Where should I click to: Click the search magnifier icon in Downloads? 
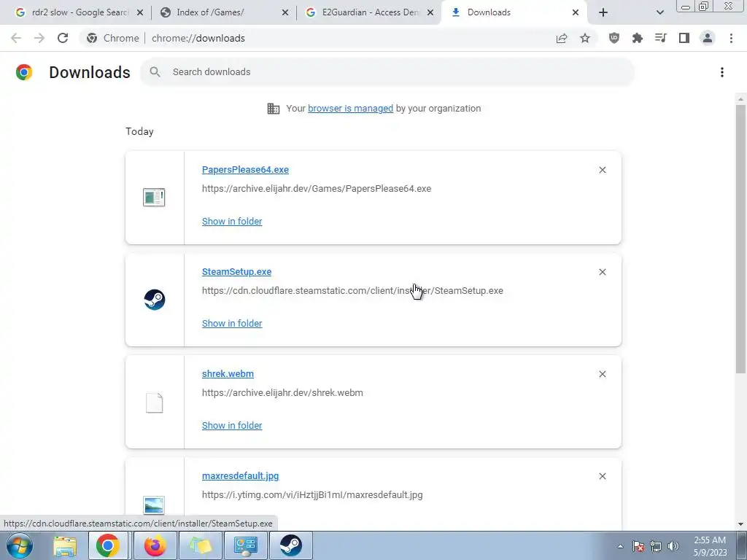point(155,72)
